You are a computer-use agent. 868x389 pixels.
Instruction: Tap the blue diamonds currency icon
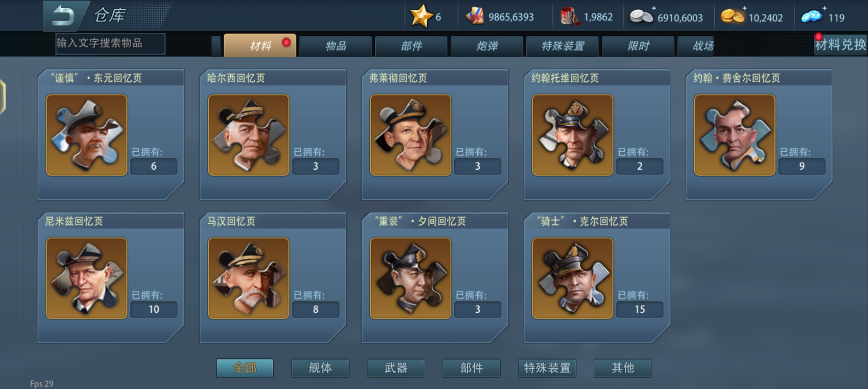[812, 17]
